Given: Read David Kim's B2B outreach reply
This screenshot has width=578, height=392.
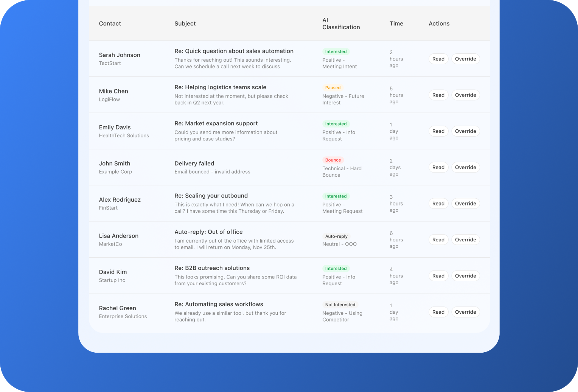Looking at the screenshot, I should (x=438, y=275).
